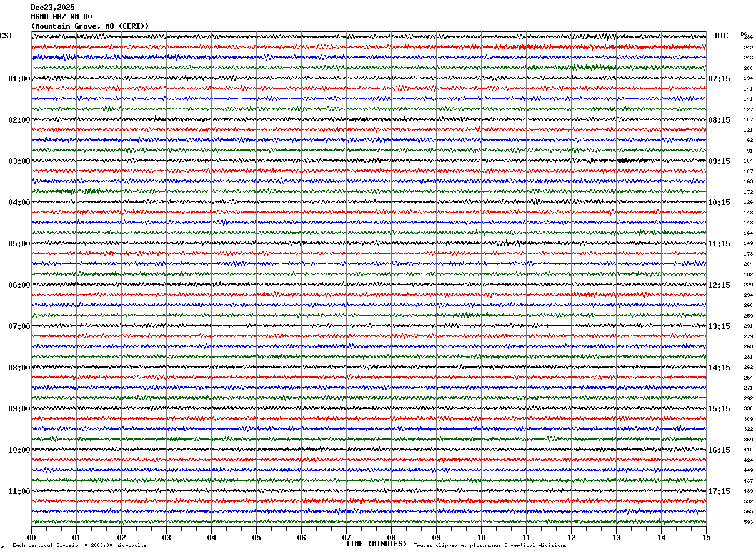The image size is (756, 554).
Task: Select the 07:00 CST time label
Action: click(x=19, y=326)
